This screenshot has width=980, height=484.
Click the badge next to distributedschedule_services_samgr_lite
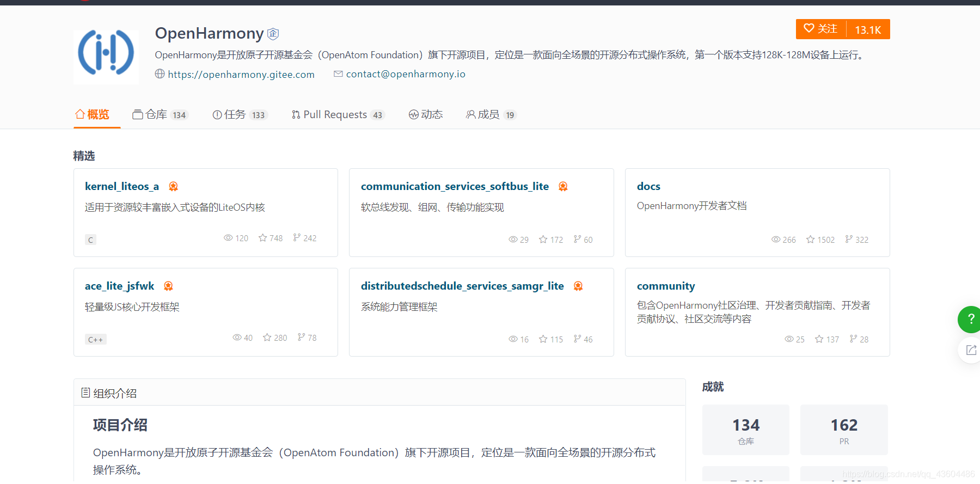click(578, 286)
